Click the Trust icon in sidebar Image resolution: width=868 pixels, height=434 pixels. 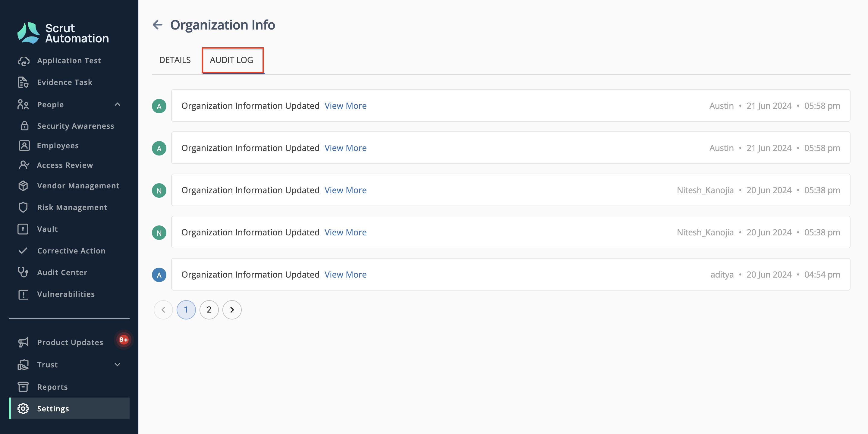point(23,365)
